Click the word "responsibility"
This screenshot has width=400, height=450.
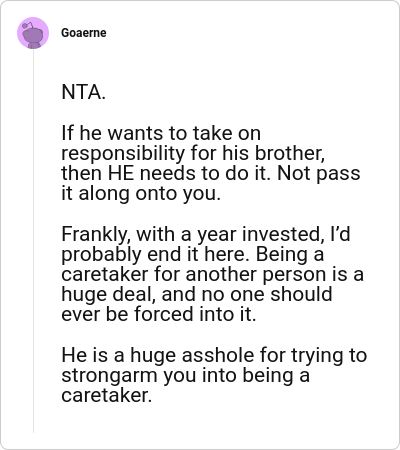coord(123,154)
